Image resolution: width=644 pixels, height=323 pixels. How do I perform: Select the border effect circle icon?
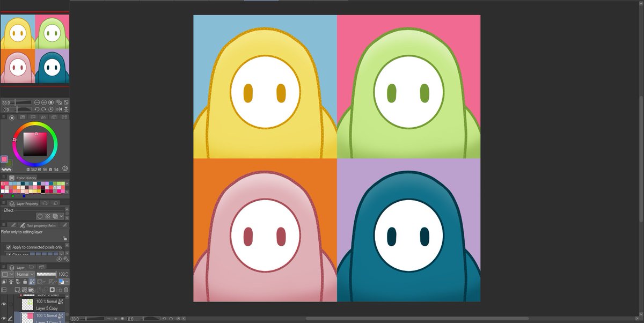(40, 216)
